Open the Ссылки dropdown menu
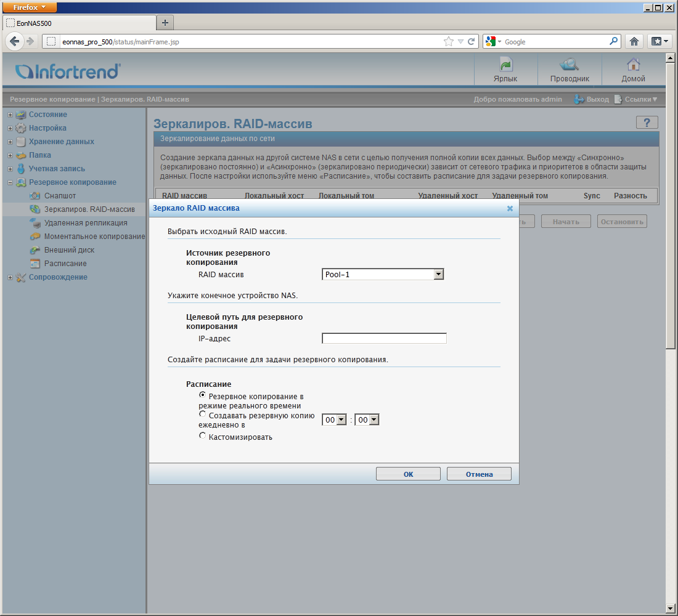Image resolution: width=678 pixels, height=616 pixels. pyautogui.click(x=641, y=99)
